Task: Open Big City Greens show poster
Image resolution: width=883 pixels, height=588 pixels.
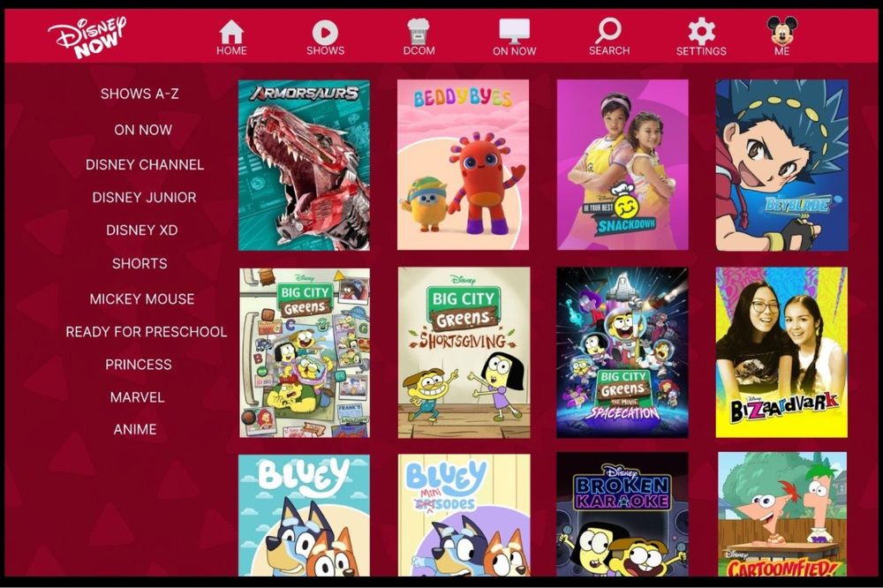Action: (304, 352)
